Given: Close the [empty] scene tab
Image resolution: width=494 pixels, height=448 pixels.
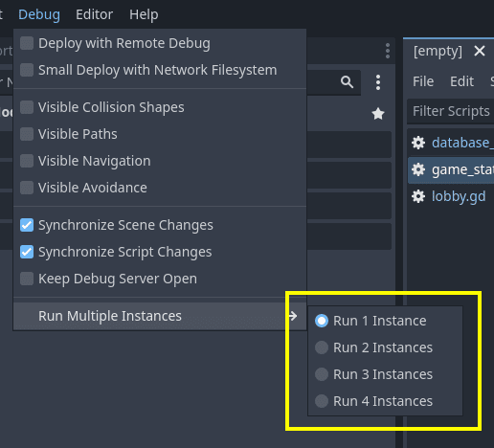Looking at the screenshot, I should click(x=480, y=51).
